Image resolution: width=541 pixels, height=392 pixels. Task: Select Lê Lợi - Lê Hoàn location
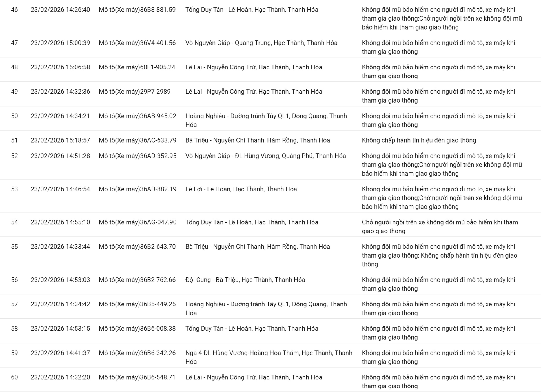(x=241, y=189)
